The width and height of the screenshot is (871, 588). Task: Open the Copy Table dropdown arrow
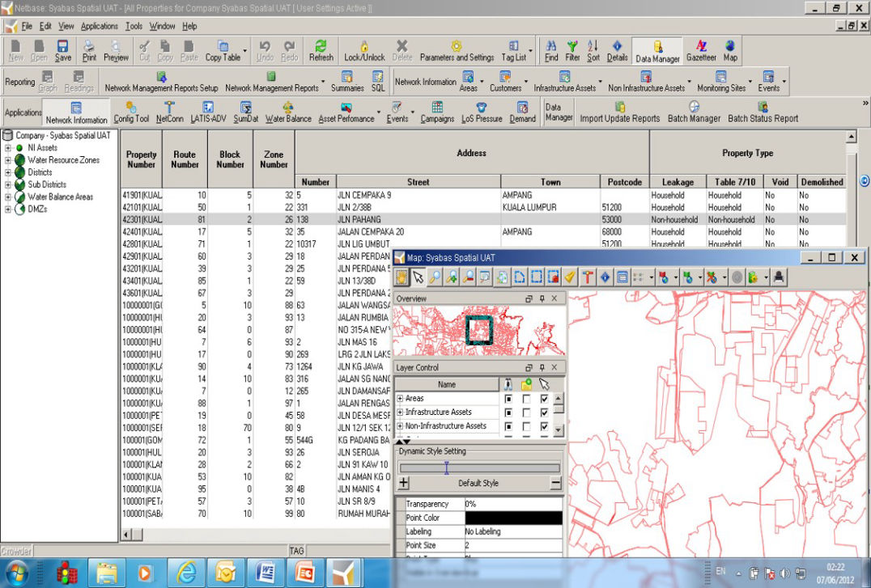245,51
